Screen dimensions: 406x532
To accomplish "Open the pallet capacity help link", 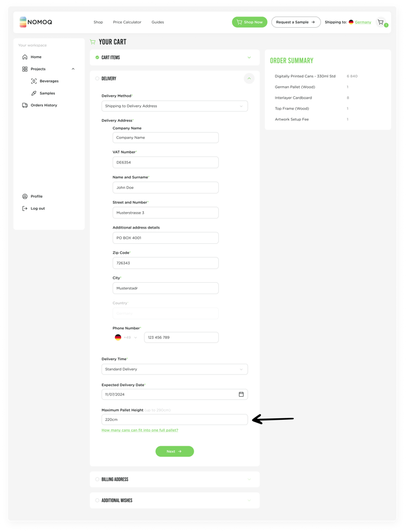I will 140,430.
